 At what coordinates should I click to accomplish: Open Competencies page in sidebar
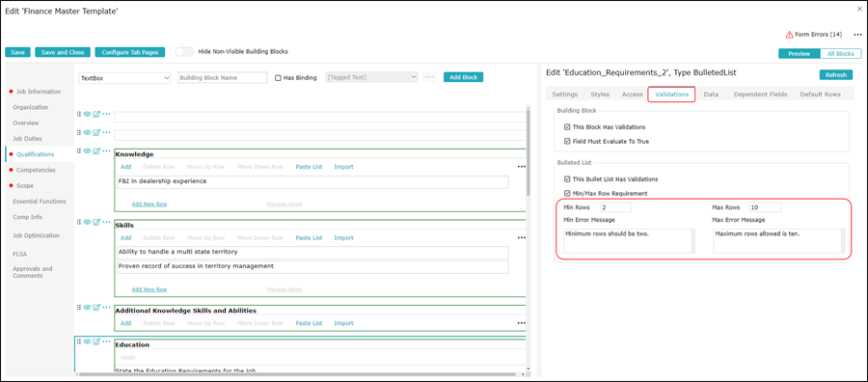36,170
